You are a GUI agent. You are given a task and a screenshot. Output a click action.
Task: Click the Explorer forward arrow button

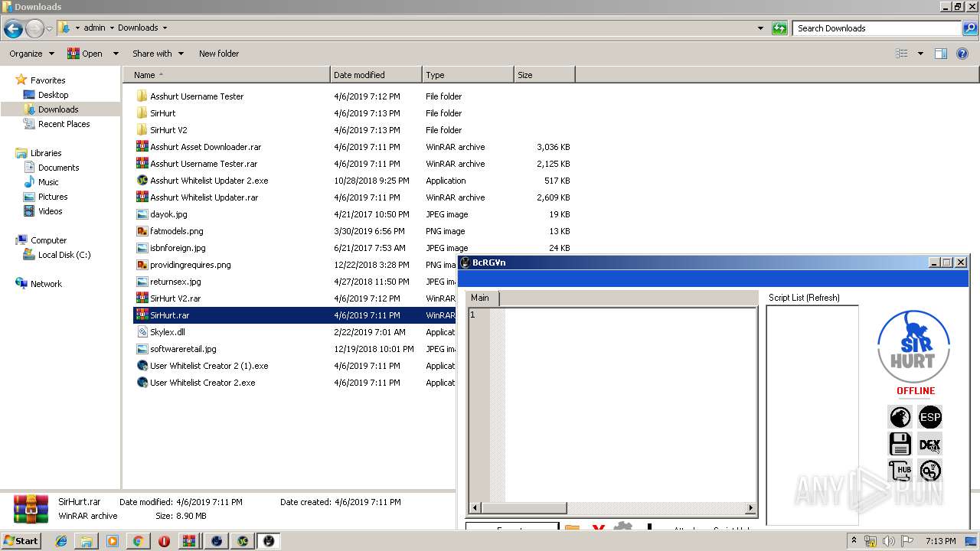point(34,29)
